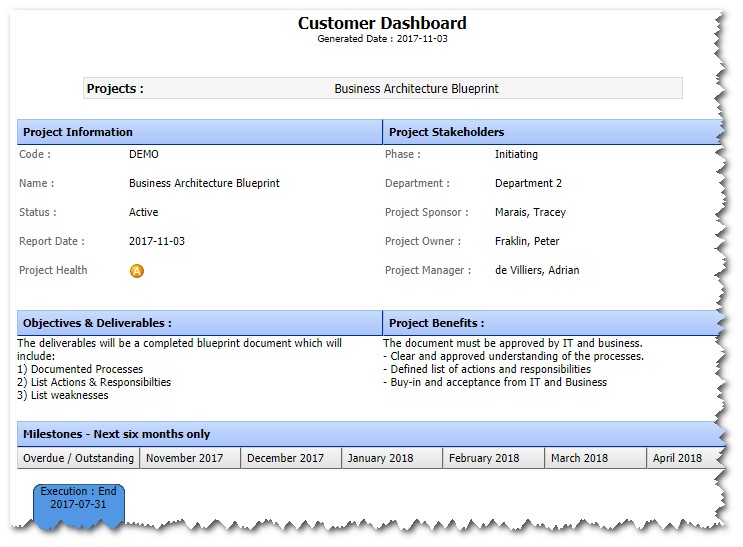This screenshot has width=743, height=547.
Task: Click the Project Sponsor value Marais, Tracey
Action: tap(530, 212)
